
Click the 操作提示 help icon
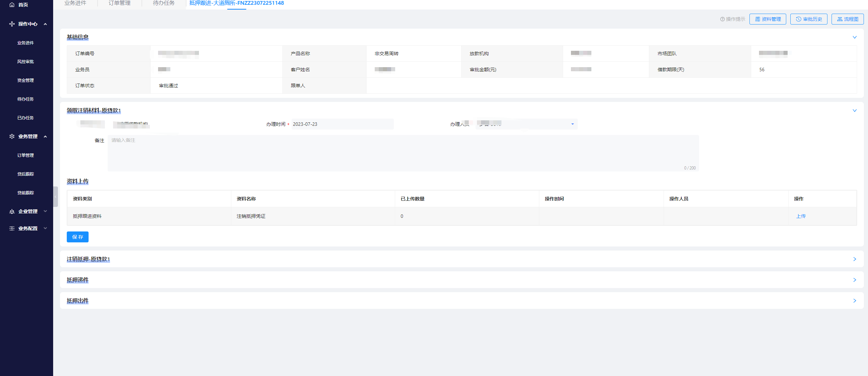[x=722, y=19]
